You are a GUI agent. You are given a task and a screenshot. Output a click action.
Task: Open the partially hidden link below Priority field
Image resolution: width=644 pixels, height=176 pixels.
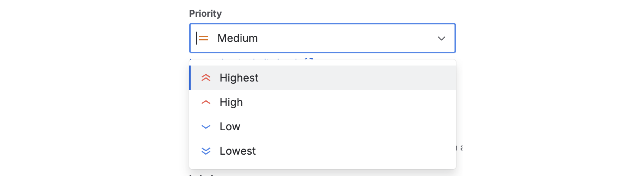(x=252, y=59)
